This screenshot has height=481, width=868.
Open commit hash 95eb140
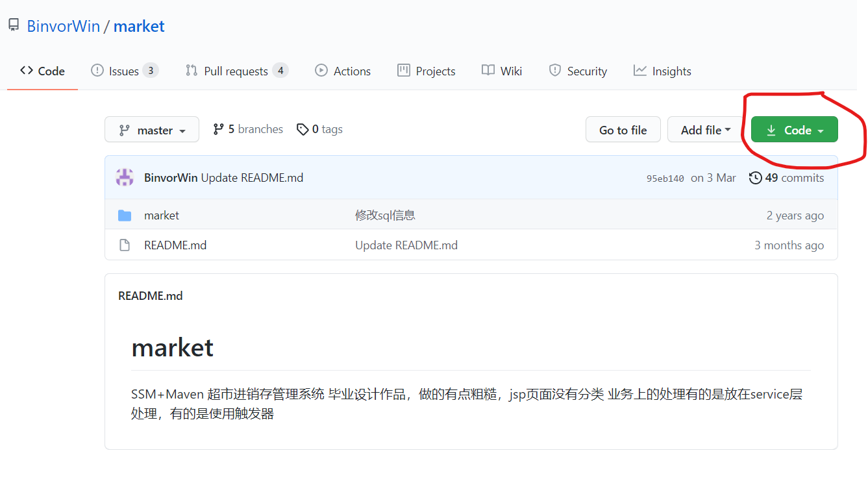point(665,179)
